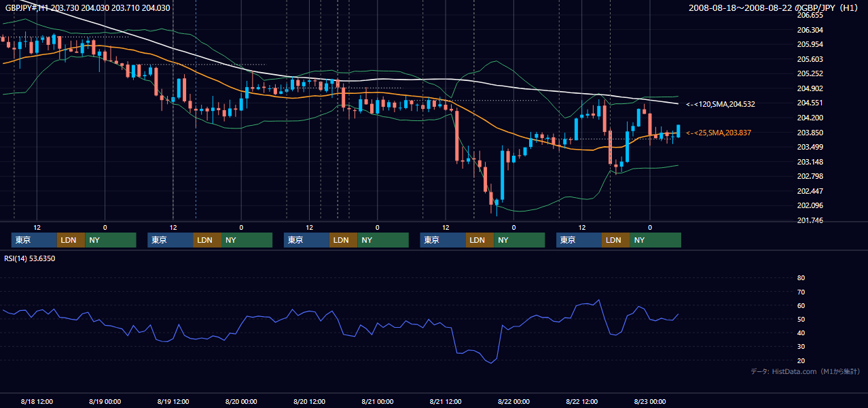Click price axis label 204.902
The image size is (868, 408).
click(x=810, y=88)
